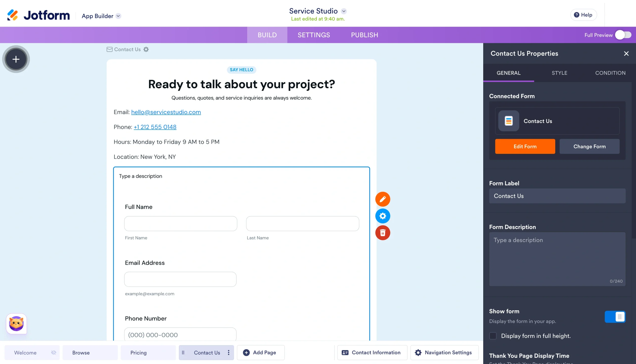636x364 pixels.
Task: Click the Last Name input field
Action: [x=302, y=224]
